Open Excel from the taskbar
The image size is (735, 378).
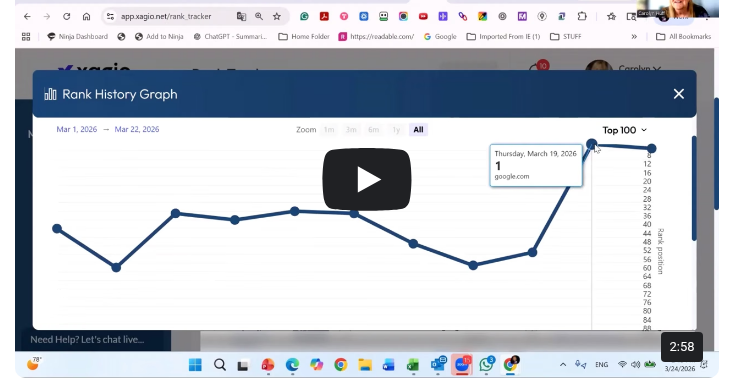[412, 364]
